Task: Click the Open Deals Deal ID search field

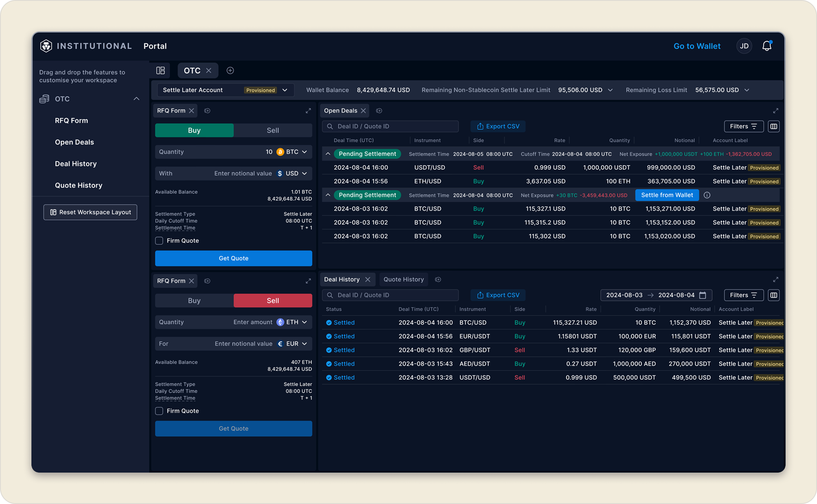Action: [x=390, y=126]
